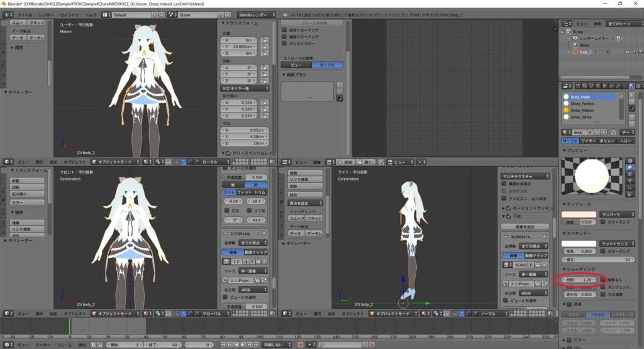Click the 統合 join button
This screenshot has height=349, width=644.
coord(305,194)
